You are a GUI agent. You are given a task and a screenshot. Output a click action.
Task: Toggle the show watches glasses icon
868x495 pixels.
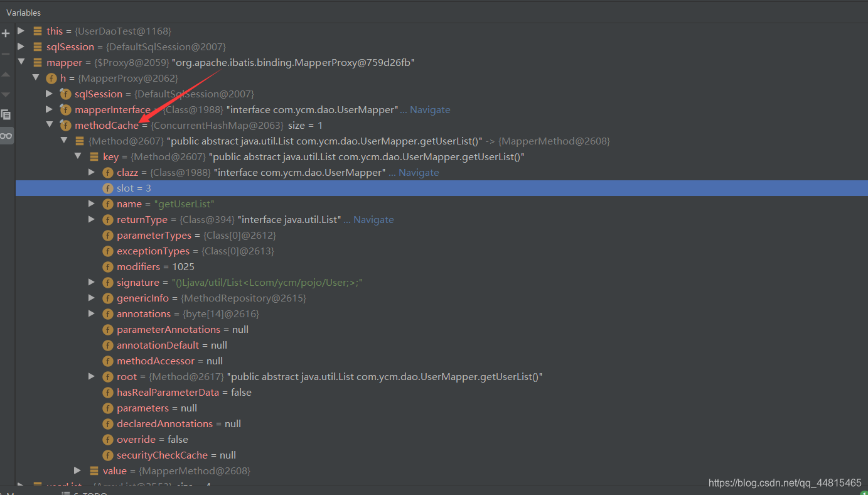6,136
